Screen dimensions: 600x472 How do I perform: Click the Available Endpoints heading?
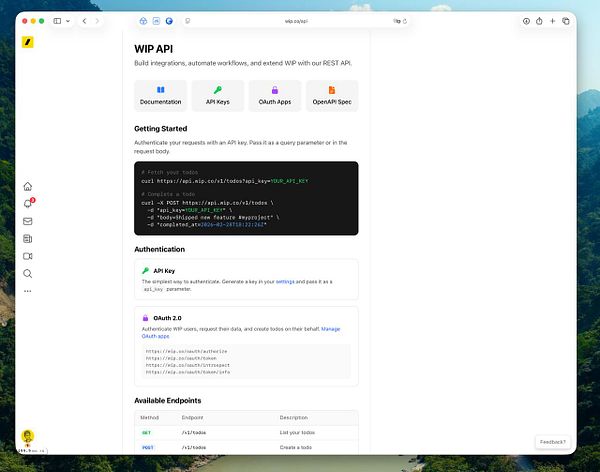168,400
